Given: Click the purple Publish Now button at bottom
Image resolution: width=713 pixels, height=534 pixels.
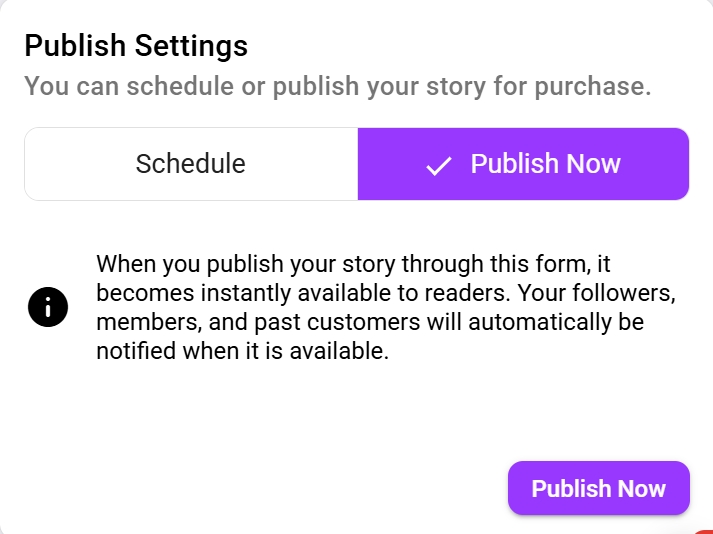Looking at the screenshot, I should [x=598, y=488].
